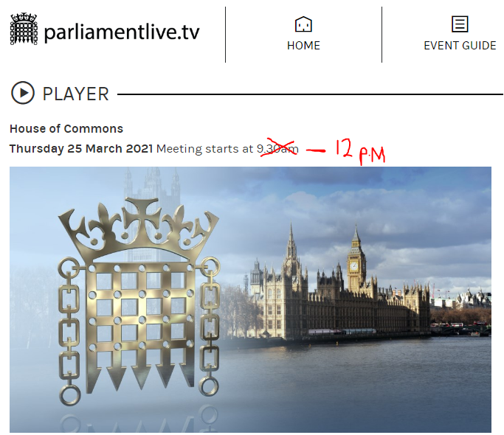Click the HOME house icon
The width and height of the screenshot is (504, 435).
pos(303,24)
